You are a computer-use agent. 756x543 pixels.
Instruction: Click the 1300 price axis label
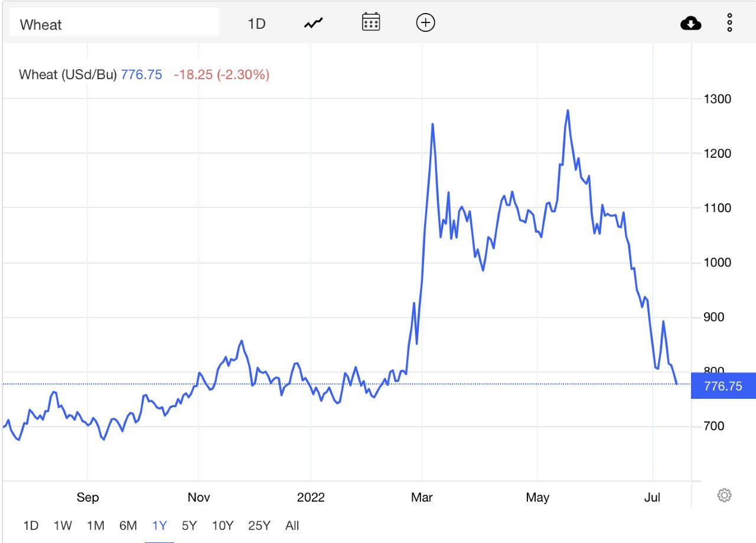click(x=717, y=99)
